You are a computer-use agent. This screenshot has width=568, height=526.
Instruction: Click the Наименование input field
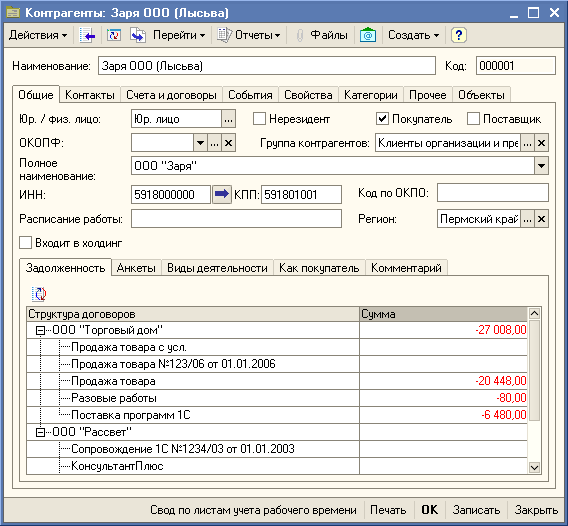pyautogui.click(x=267, y=66)
